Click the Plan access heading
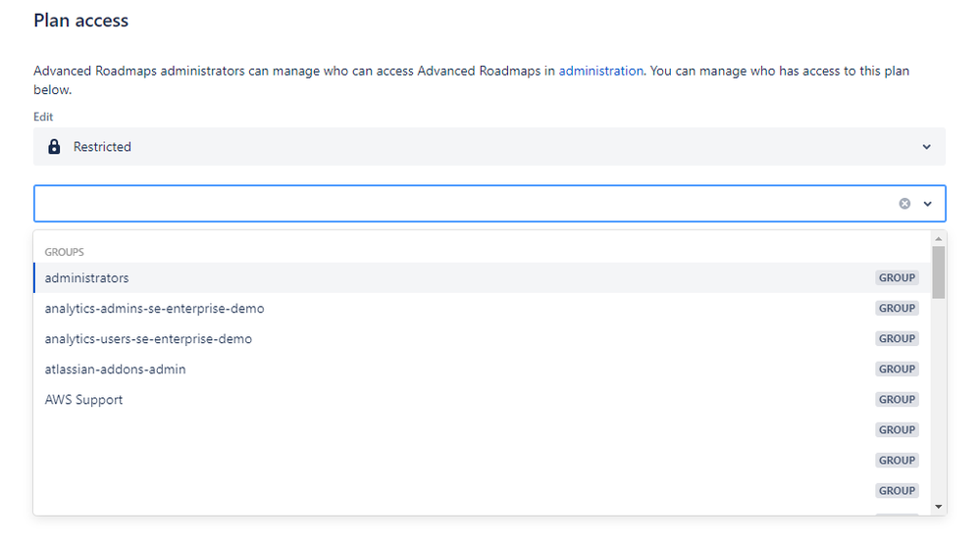 click(x=81, y=21)
